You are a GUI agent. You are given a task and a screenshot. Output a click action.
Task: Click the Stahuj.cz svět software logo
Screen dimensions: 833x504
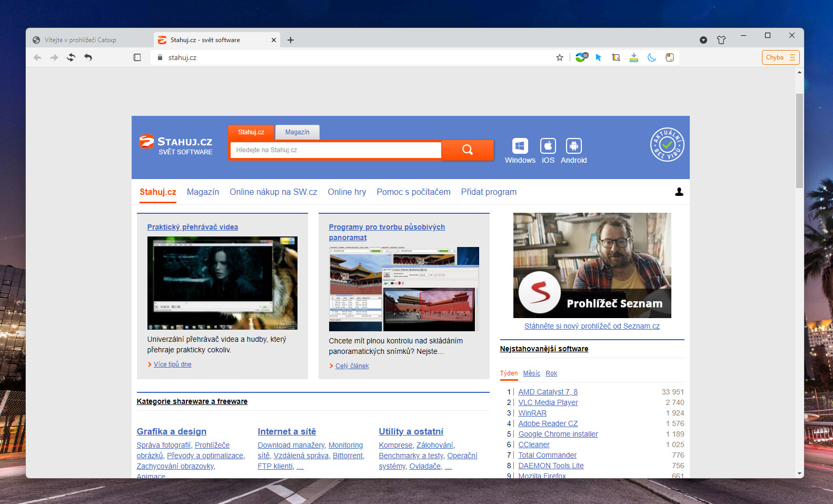(176, 145)
